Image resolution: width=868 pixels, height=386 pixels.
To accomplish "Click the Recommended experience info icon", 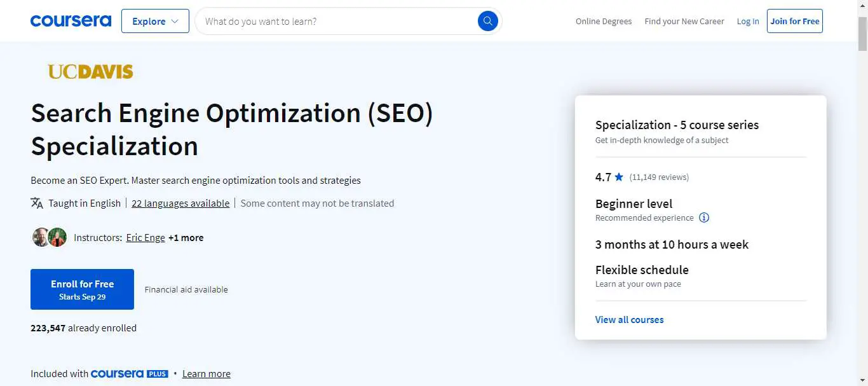I will [704, 217].
